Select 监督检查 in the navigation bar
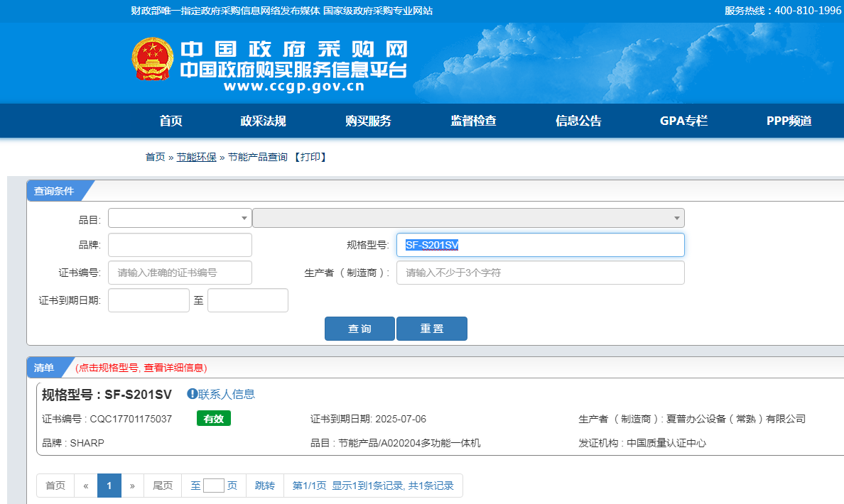The width and height of the screenshot is (844, 504). [473, 121]
